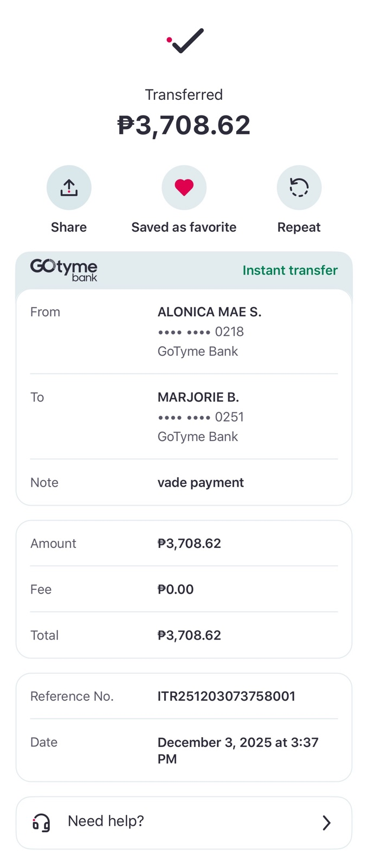
Task: Expand the Need help chevron arrow
Action: coord(326,822)
